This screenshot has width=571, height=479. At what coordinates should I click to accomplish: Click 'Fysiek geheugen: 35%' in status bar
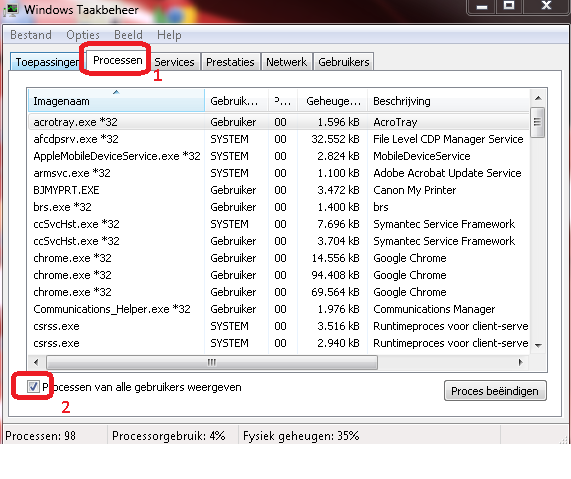[x=301, y=435]
